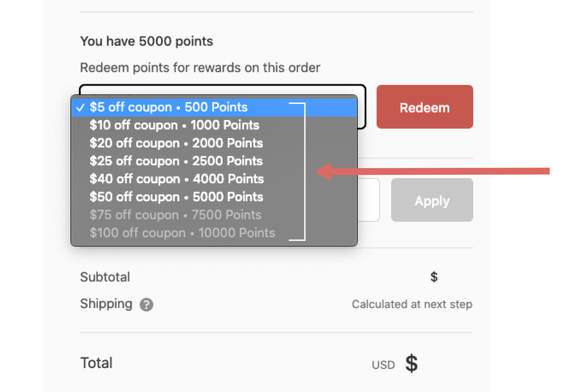Select $50 off coupon for 5000 Points
Viewport: 569px width, 392px height.
(176, 197)
